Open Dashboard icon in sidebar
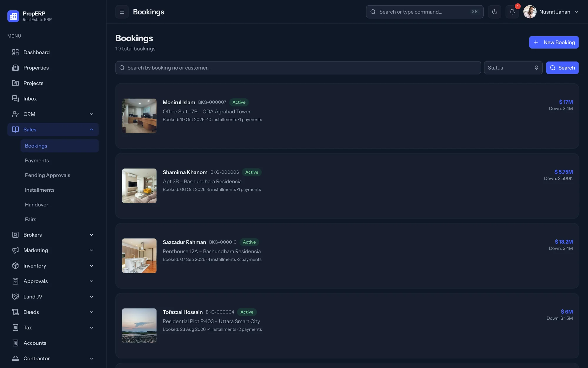Screen dimensions: 588x368 pyautogui.click(x=15, y=52)
